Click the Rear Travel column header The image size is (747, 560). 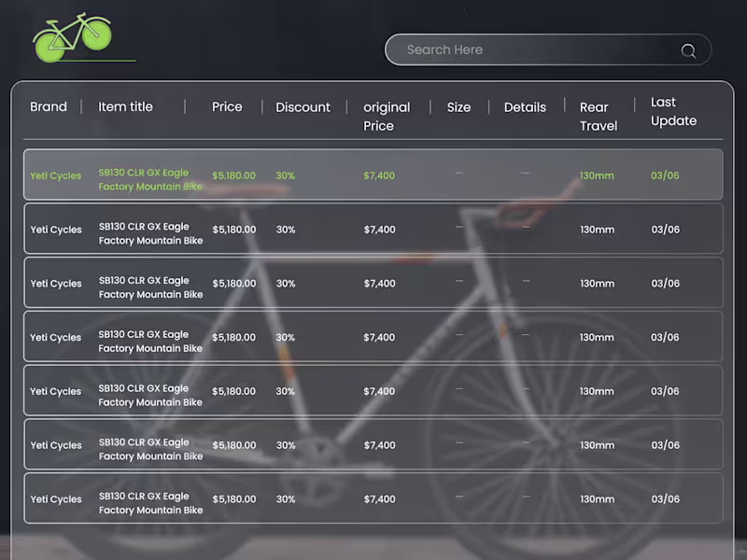pyautogui.click(x=598, y=117)
